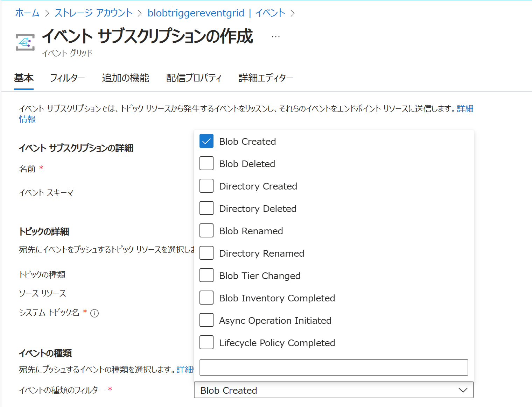The height and width of the screenshot is (407, 532).
Task: Check Async Operation Initiated checkbox
Action: [x=206, y=320]
